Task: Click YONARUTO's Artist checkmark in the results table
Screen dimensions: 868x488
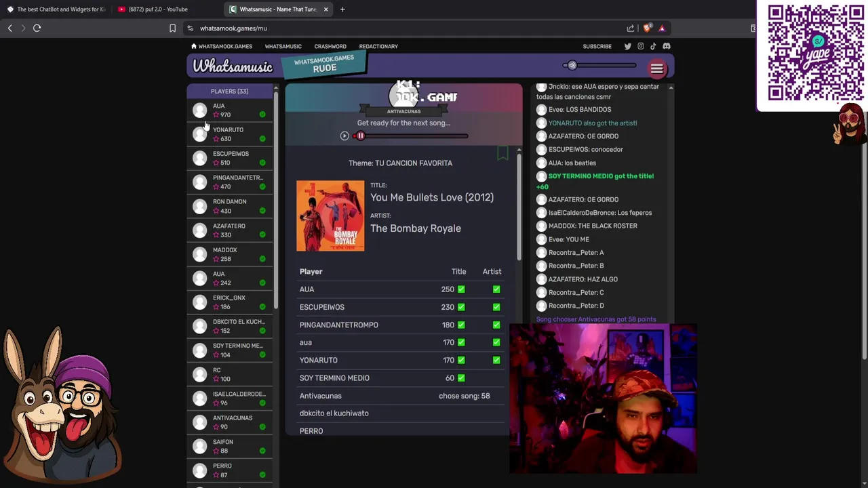Action: click(x=496, y=360)
